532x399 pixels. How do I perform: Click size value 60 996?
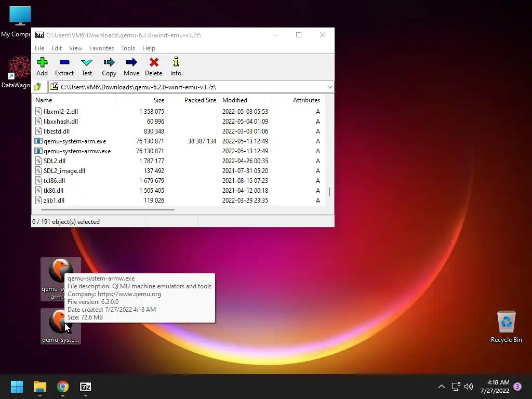tap(155, 121)
